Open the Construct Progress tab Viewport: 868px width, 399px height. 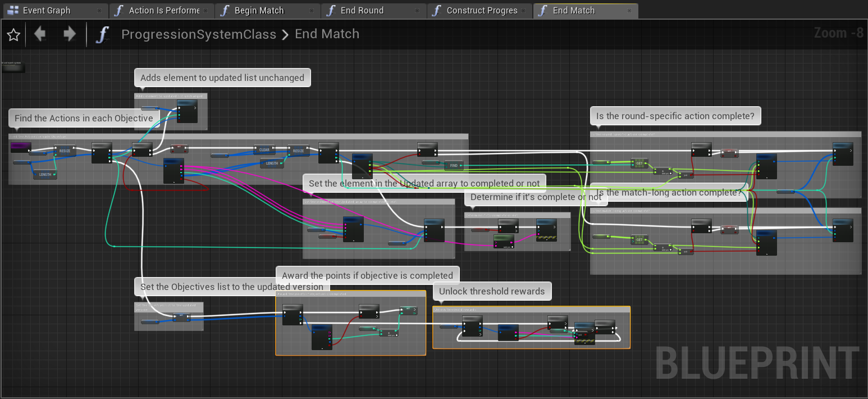tap(482, 10)
